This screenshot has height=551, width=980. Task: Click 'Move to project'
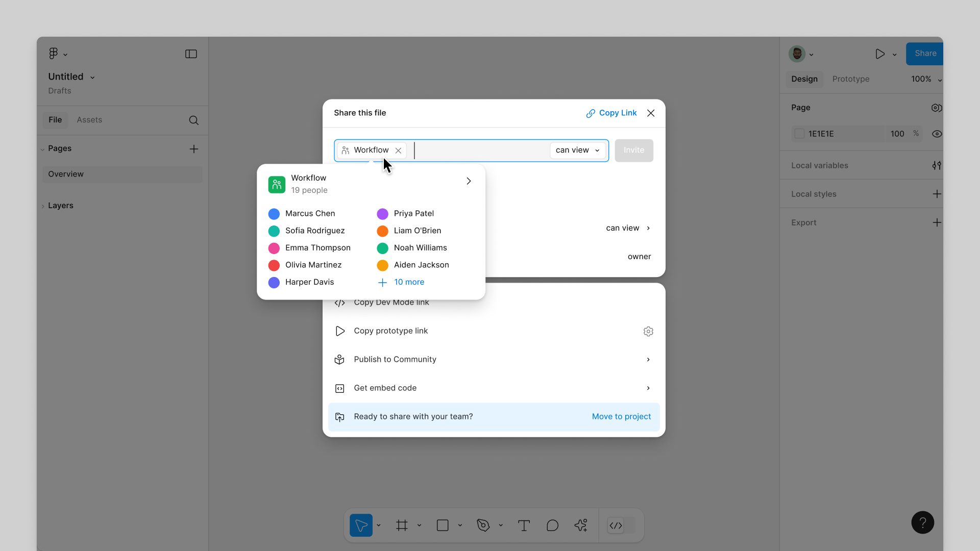[621, 416]
